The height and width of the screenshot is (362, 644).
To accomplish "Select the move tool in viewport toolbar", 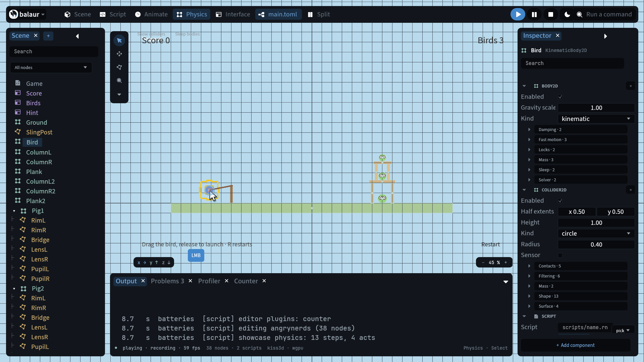I will [119, 54].
